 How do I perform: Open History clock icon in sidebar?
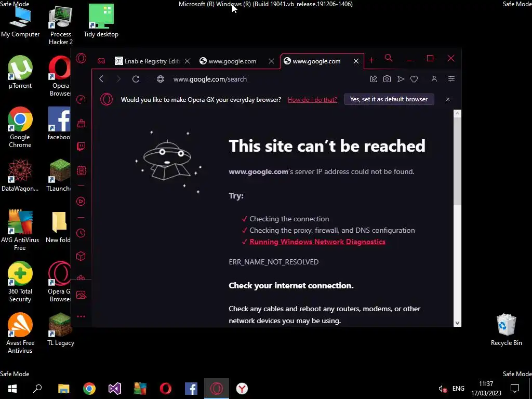click(x=81, y=233)
